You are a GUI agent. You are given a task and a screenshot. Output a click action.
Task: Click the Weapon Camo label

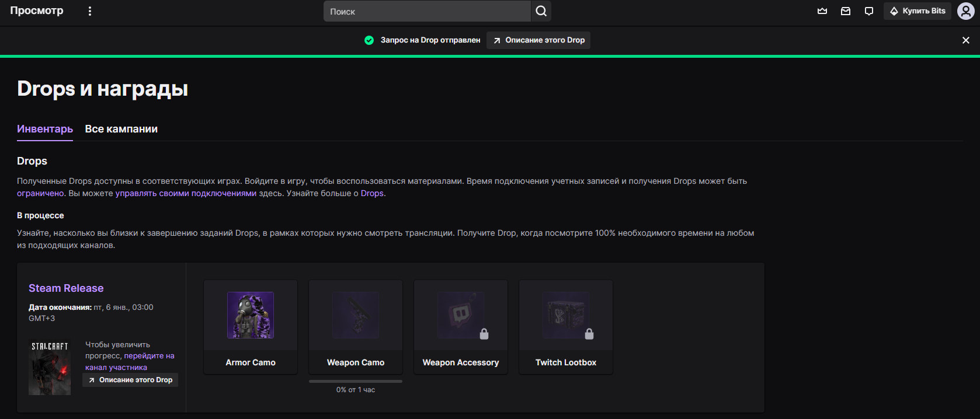356,362
